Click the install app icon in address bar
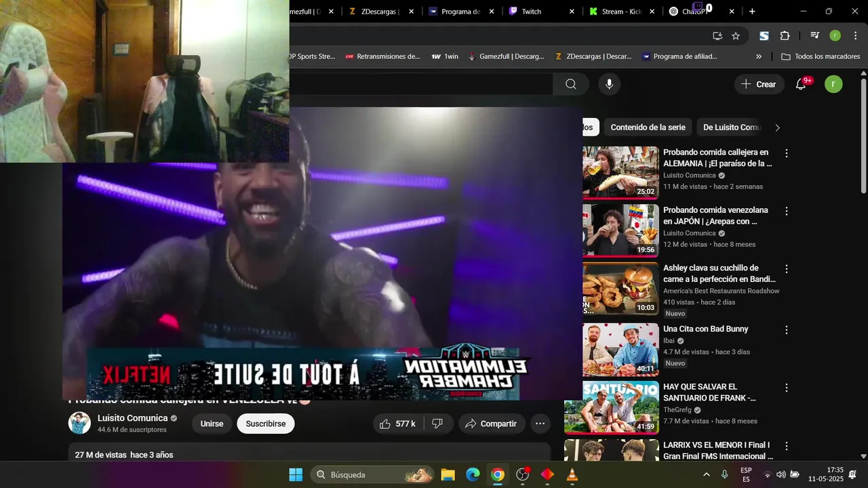The image size is (868, 488). point(717,36)
